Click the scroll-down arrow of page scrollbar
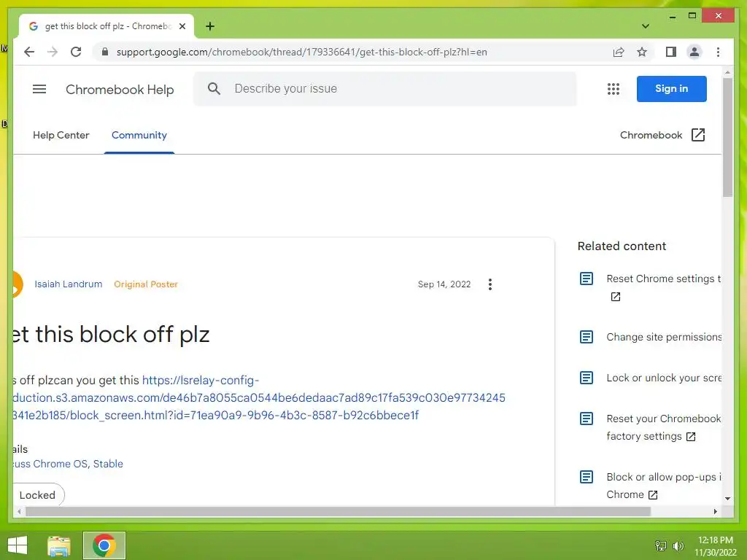The width and height of the screenshot is (747, 560). click(x=727, y=499)
